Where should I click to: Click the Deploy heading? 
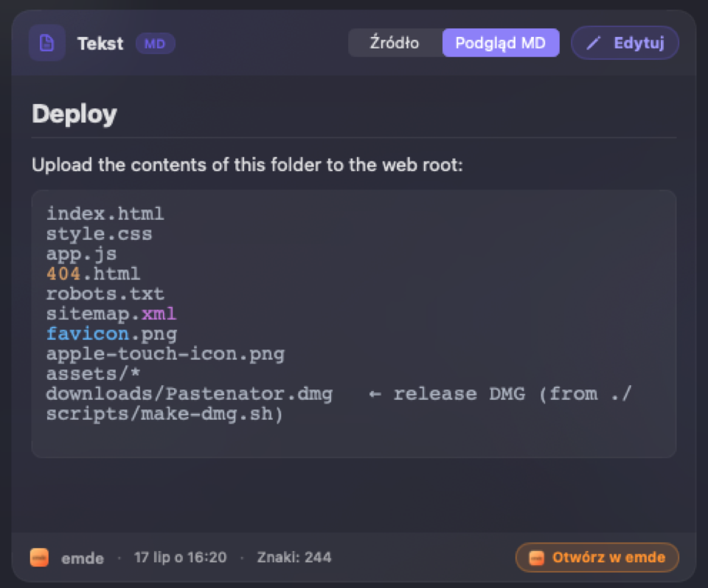point(74,114)
